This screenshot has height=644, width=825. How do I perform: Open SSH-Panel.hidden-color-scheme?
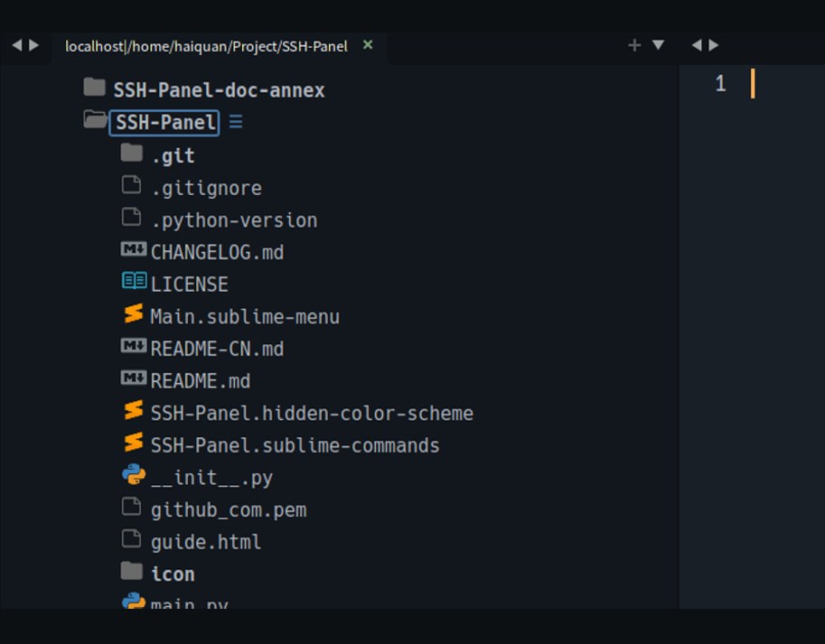312,414
